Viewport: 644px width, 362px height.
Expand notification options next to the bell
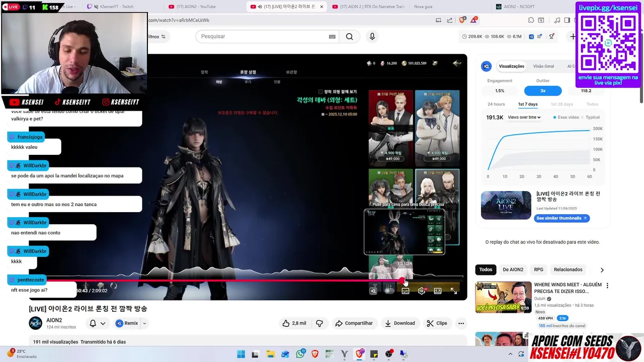(103, 323)
